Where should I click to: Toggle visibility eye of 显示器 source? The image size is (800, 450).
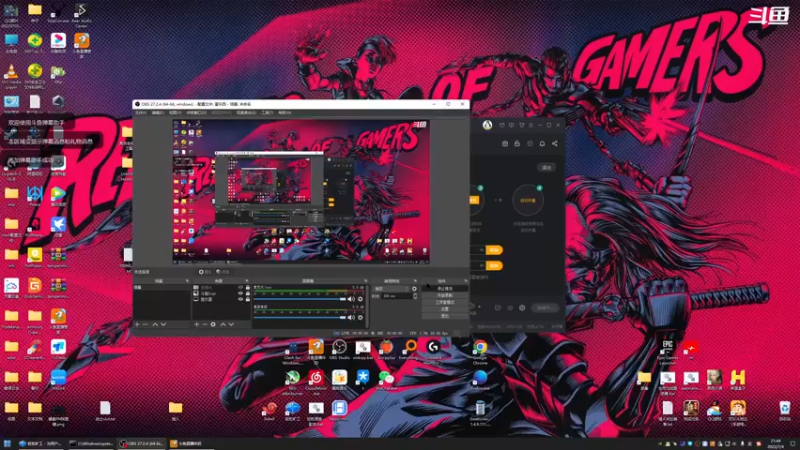(x=240, y=299)
